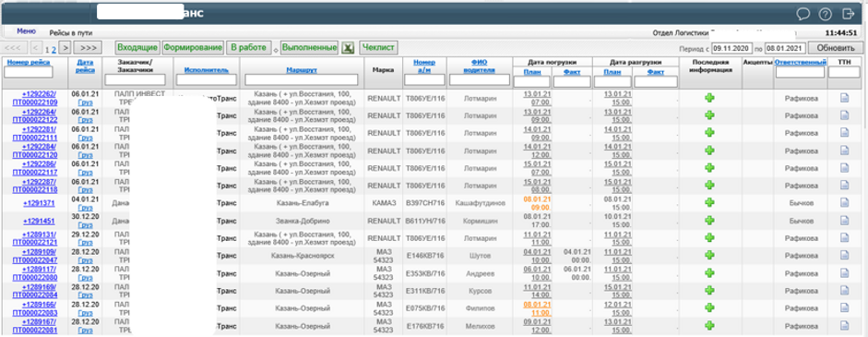Focus the ТТН filter field

[844, 73]
